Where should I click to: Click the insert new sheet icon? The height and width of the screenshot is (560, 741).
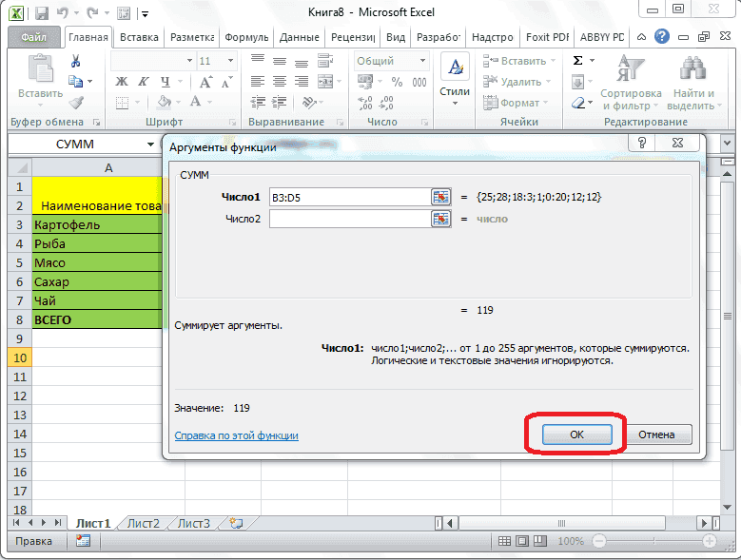click(235, 523)
